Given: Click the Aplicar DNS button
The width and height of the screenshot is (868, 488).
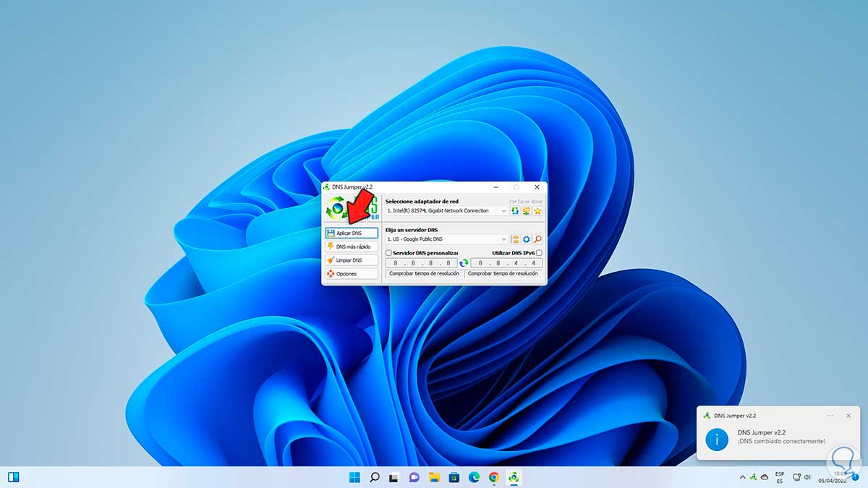Looking at the screenshot, I should 351,233.
